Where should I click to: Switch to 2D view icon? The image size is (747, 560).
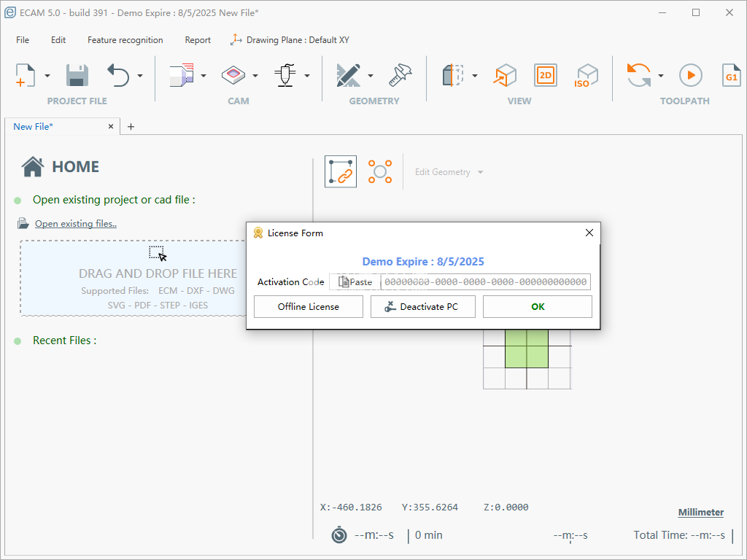pos(546,75)
